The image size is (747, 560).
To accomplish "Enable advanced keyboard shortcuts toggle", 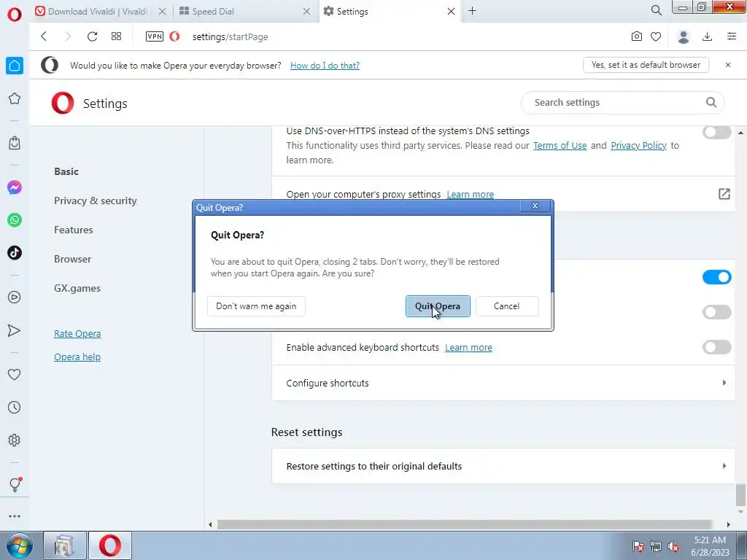I will click(716, 347).
